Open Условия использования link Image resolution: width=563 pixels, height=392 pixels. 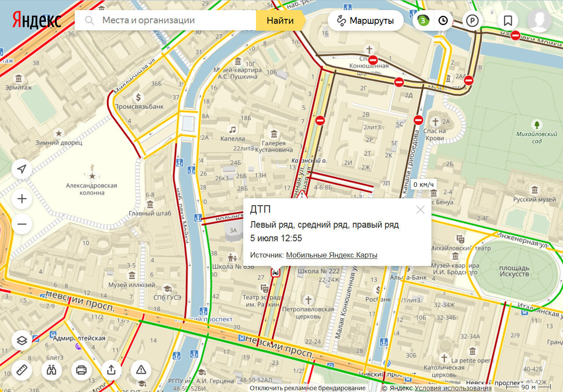453,388
